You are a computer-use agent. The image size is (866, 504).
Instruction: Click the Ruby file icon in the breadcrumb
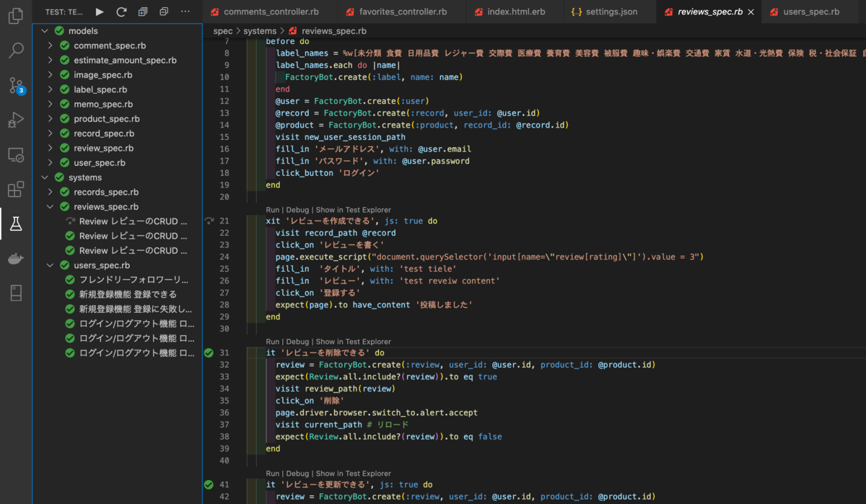(292, 31)
